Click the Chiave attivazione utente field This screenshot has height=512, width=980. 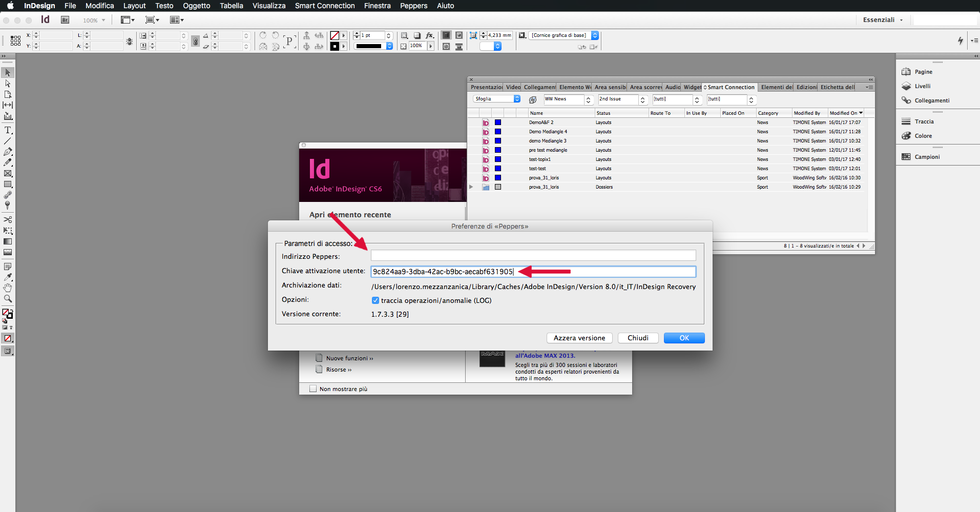tap(533, 272)
